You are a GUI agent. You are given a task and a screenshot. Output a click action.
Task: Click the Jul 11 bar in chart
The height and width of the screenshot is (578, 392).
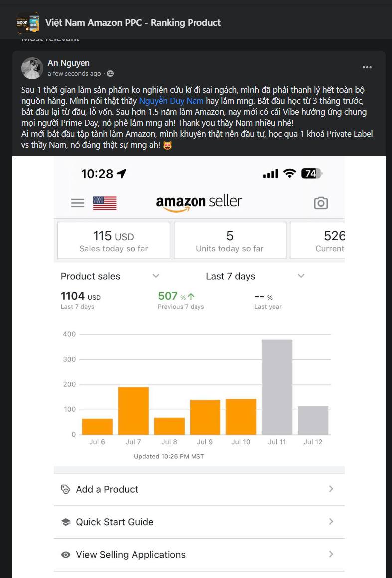pos(277,387)
